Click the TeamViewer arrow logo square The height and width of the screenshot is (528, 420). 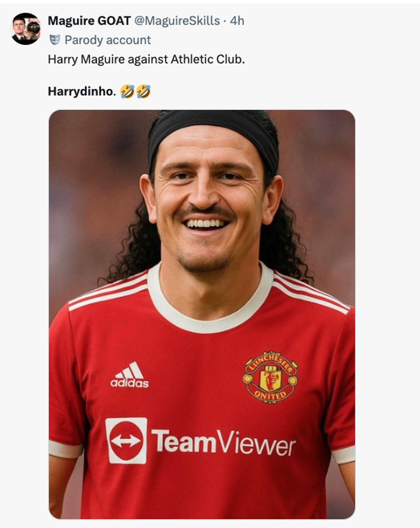coord(126,440)
